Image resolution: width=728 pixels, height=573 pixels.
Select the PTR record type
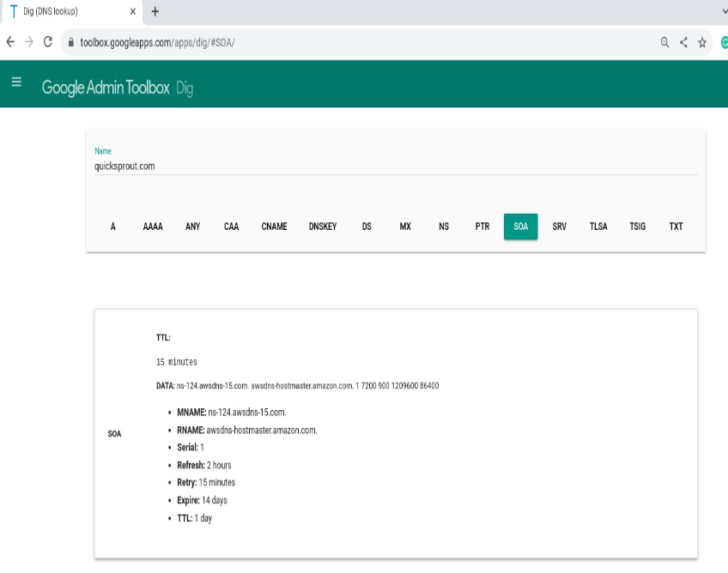point(482,226)
